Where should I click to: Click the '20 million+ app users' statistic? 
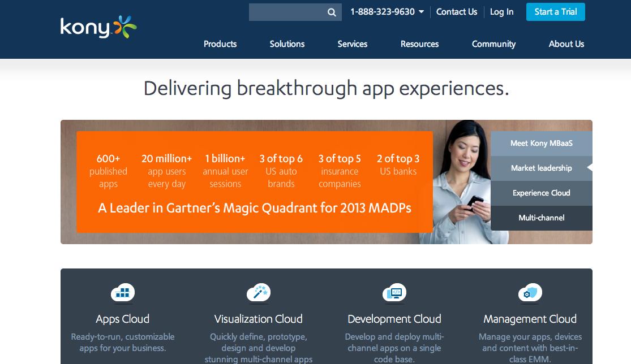(166, 171)
